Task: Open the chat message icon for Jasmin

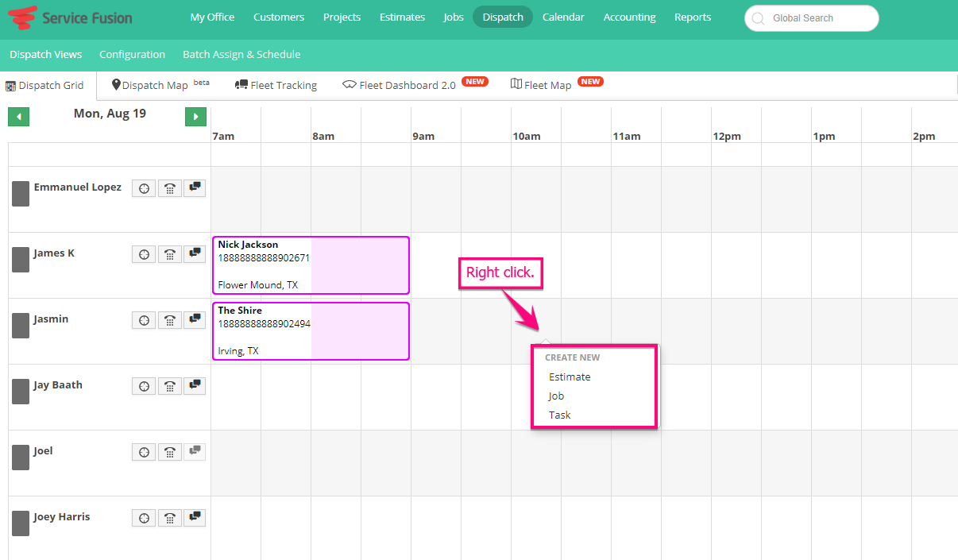Action: click(195, 319)
